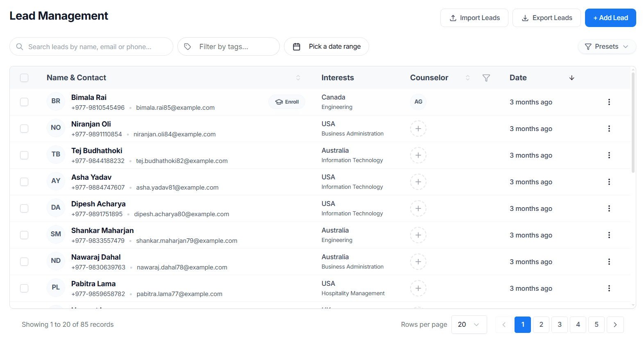This screenshot has width=644, height=337.
Task: Go to page 2
Action: click(x=541, y=325)
